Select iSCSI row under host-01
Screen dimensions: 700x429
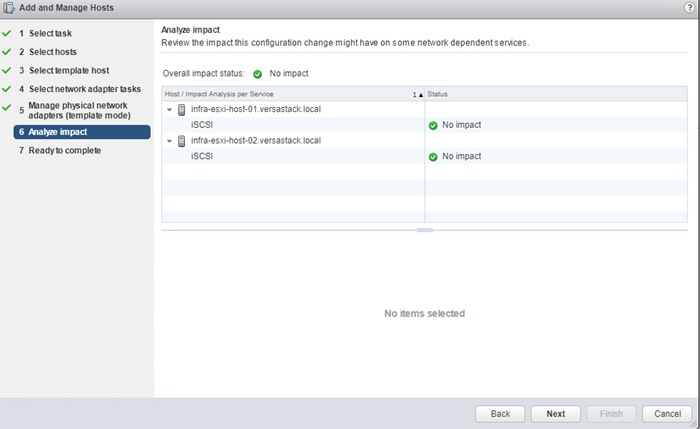(424, 125)
